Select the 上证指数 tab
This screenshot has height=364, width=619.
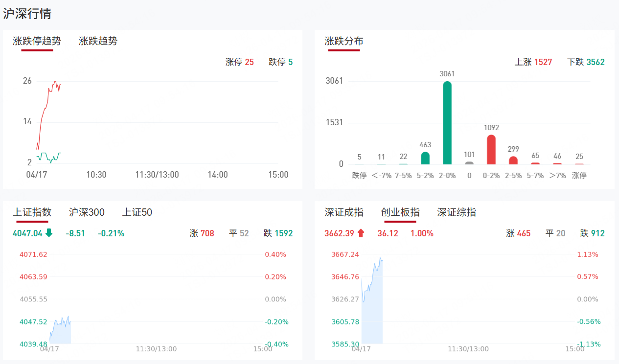32,212
